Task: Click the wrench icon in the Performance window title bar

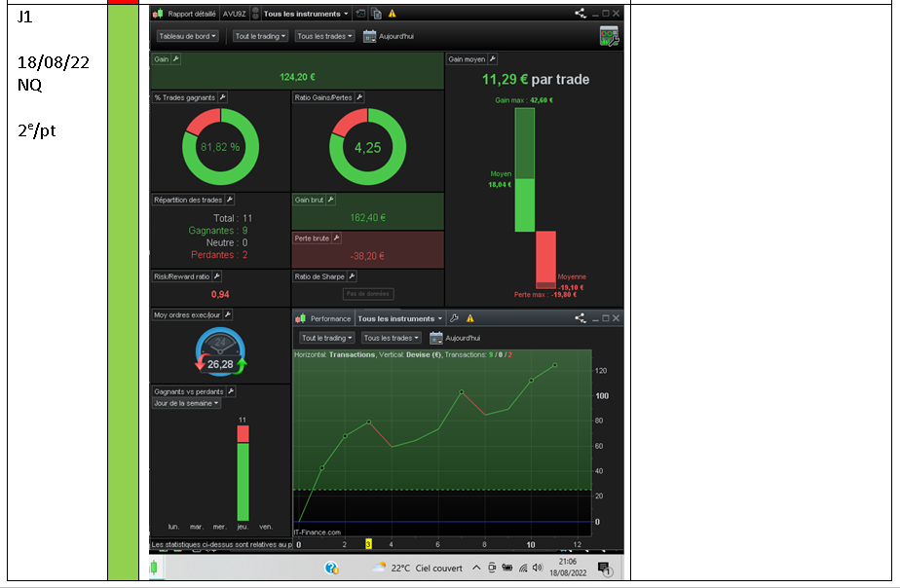Action: pyautogui.click(x=454, y=318)
